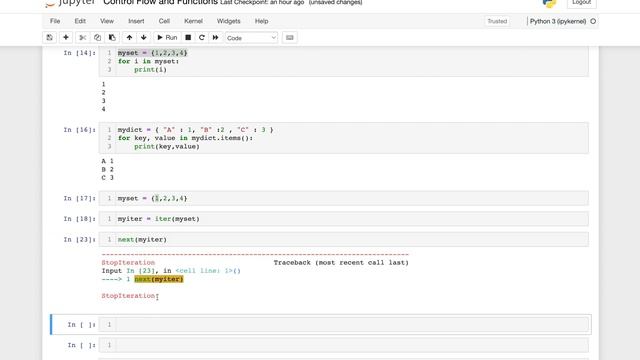Open the Insert menu
Screen dimensions: 640x360
coord(136,21)
